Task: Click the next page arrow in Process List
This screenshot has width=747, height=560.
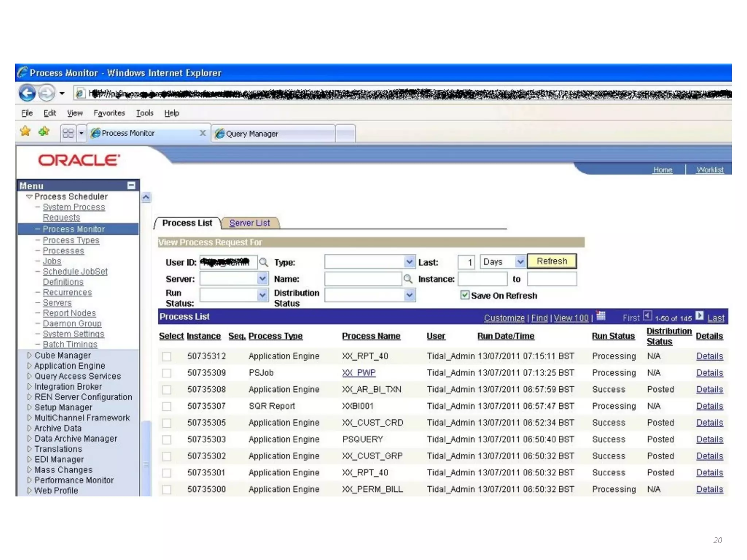Action: pos(699,316)
